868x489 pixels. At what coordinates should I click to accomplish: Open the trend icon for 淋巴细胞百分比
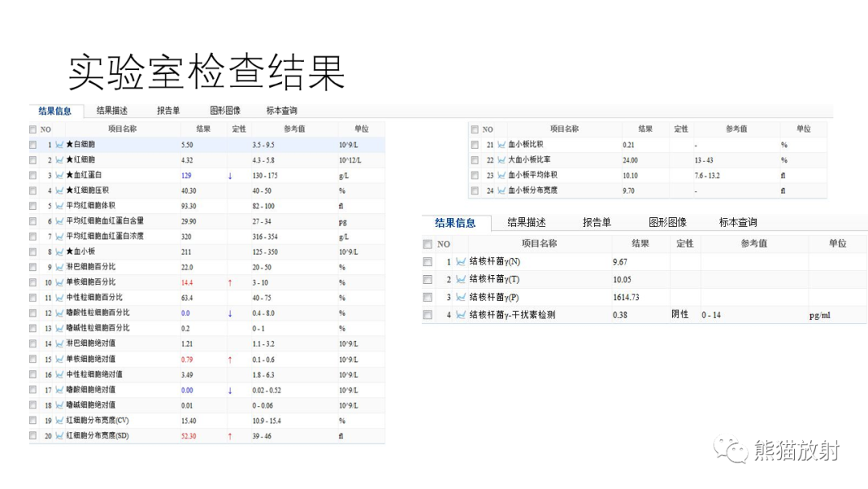coord(59,267)
